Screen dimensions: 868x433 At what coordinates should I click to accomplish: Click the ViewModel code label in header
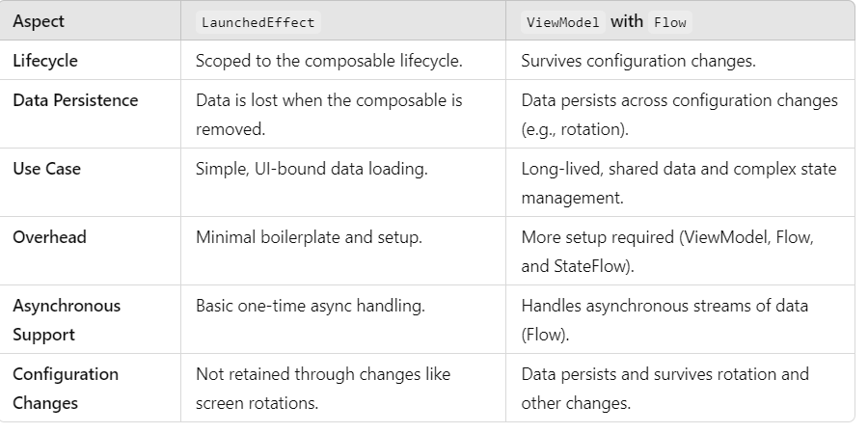tap(564, 22)
